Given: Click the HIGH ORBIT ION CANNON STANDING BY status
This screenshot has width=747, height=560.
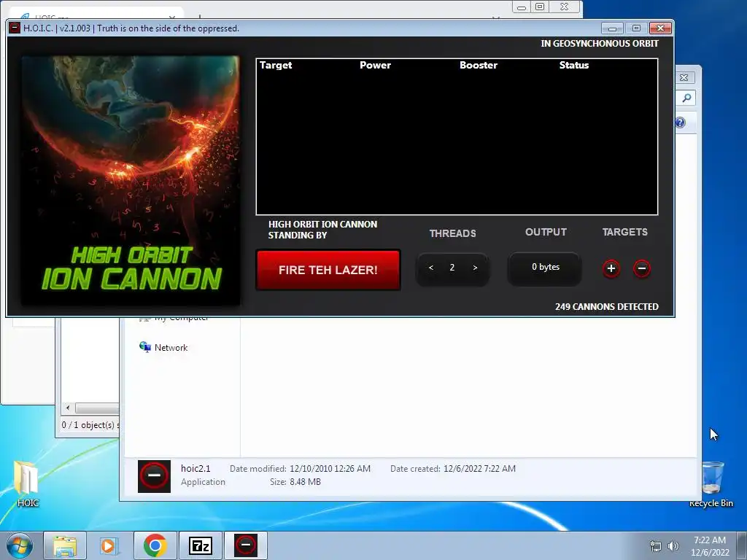Looking at the screenshot, I should [x=322, y=230].
